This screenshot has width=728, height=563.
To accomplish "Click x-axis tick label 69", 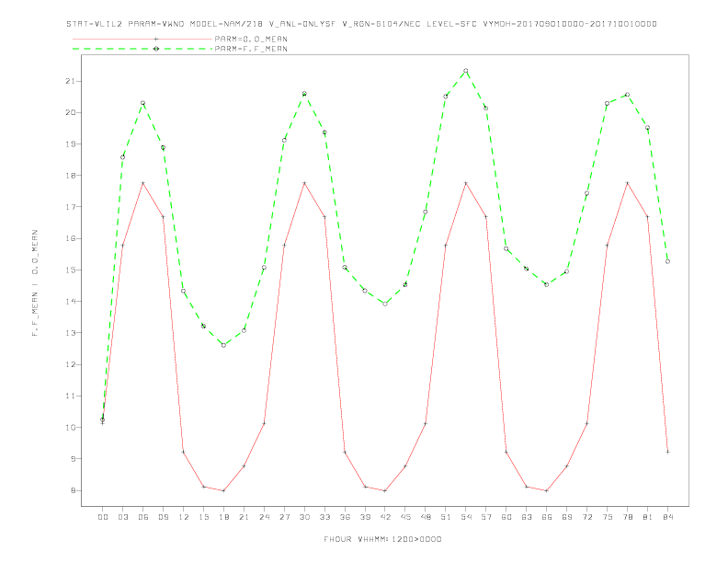I will [x=567, y=517].
